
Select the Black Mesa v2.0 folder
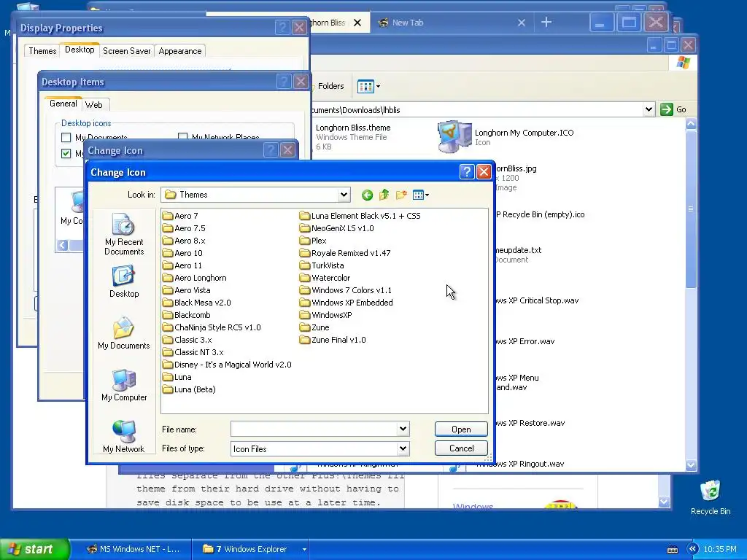pyautogui.click(x=196, y=303)
